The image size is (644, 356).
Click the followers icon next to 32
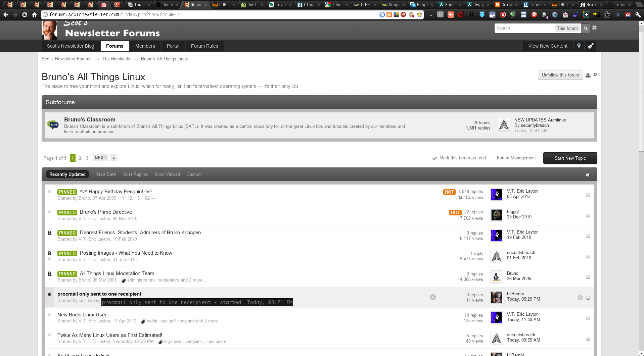tap(588, 75)
